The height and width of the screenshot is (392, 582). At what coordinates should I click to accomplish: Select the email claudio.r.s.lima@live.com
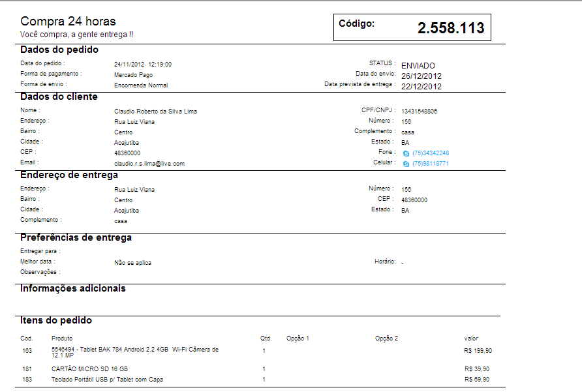point(149,163)
